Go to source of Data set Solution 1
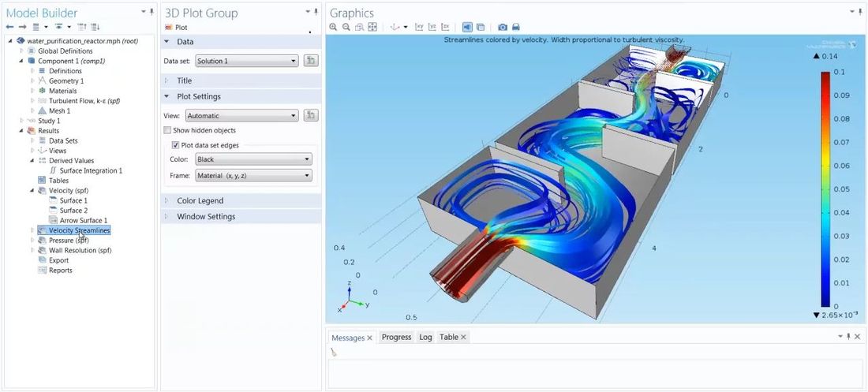 [311, 61]
